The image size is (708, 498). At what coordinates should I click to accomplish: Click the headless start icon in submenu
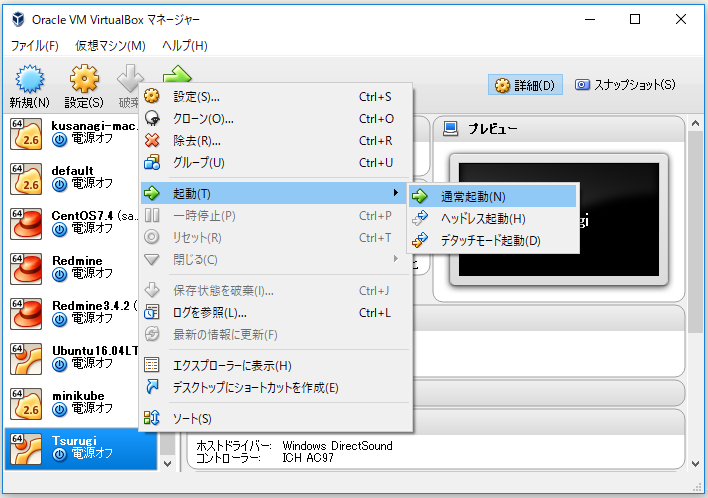(420, 218)
